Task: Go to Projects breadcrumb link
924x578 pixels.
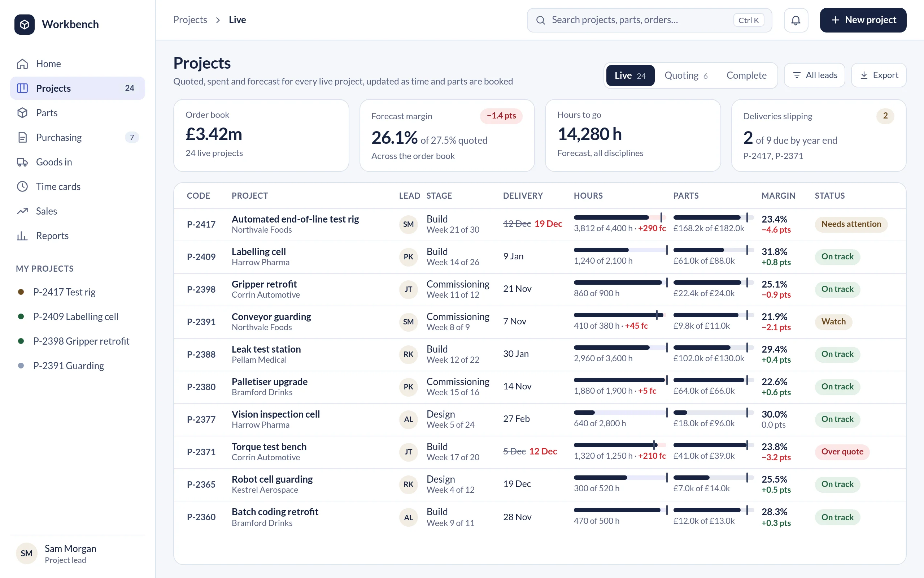Action: [x=190, y=20]
